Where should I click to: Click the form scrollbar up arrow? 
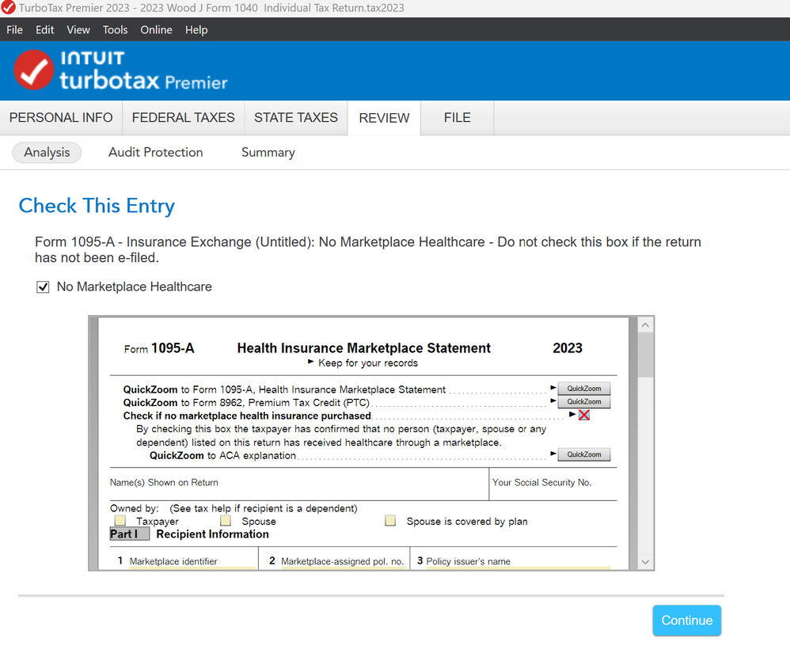click(645, 325)
